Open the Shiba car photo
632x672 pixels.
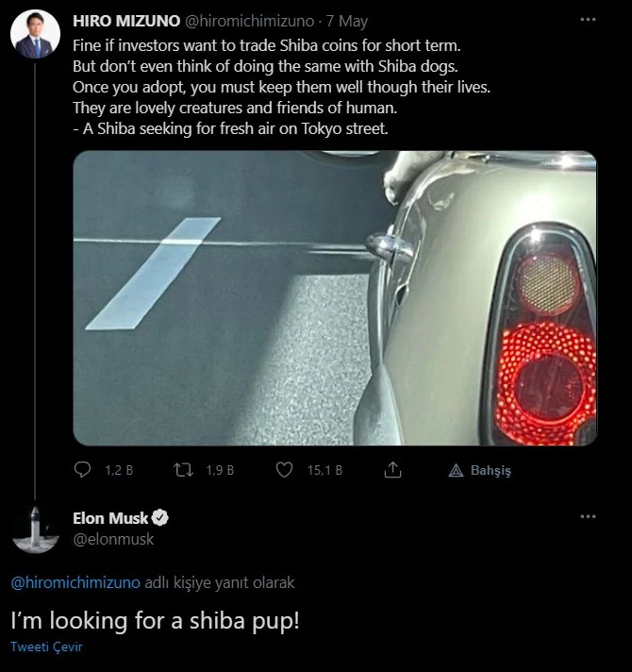point(335,297)
